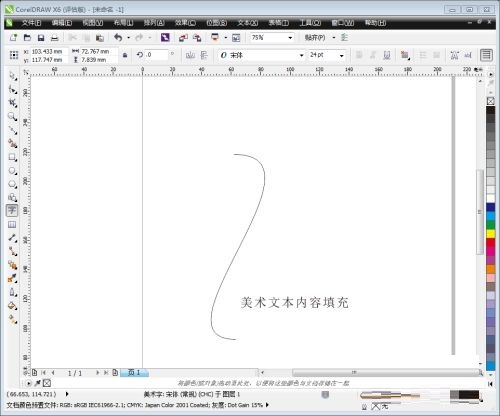The width and height of the screenshot is (500, 416).
Task: Click the horizontal scrollbar thumb
Action: (x=385, y=372)
